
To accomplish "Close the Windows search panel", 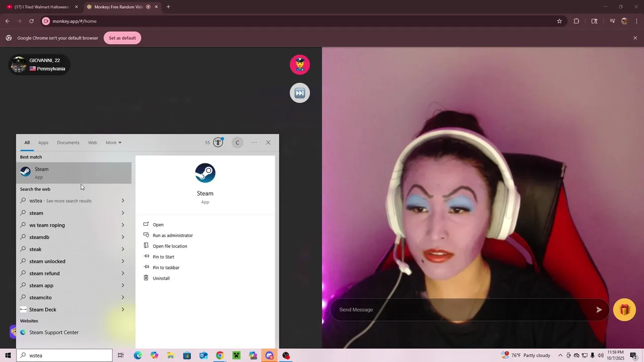I will pyautogui.click(x=268, y=143).
